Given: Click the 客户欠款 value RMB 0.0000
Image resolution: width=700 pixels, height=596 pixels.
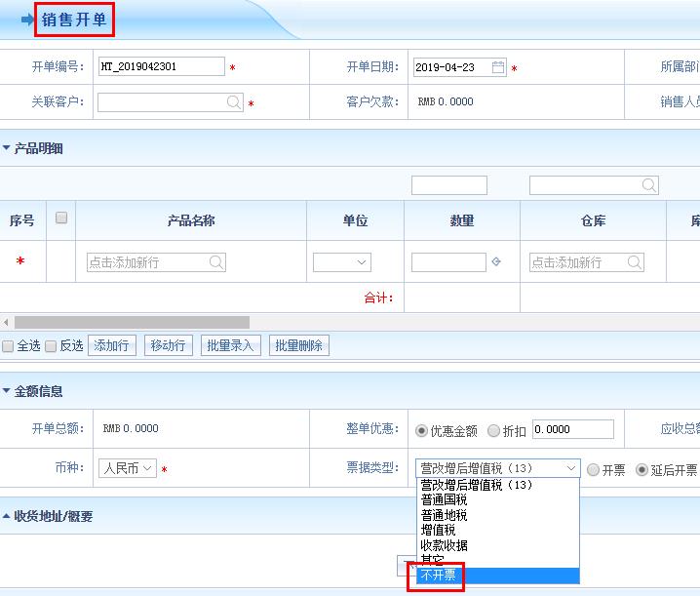Looking at the screenshot, I should (x=446, y=101).
